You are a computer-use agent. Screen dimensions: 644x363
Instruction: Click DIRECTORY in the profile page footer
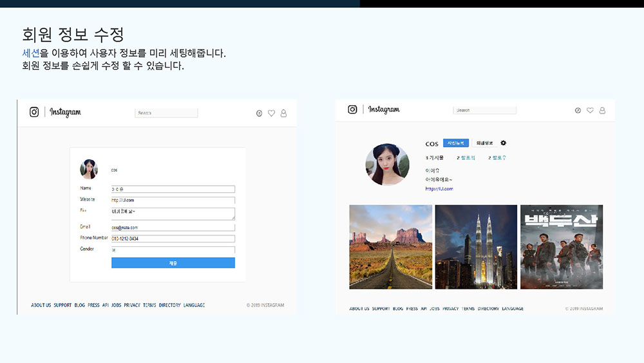[488, 308]
